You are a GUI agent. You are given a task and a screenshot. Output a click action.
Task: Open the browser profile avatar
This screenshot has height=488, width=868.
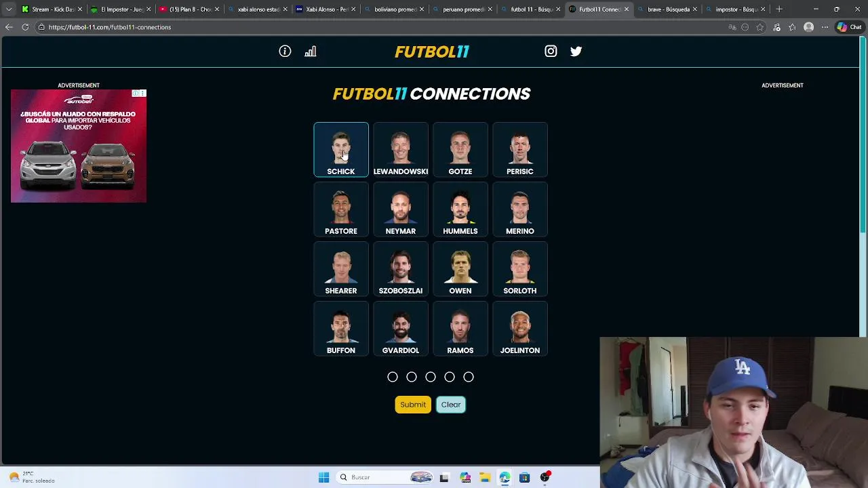[808, 27]
